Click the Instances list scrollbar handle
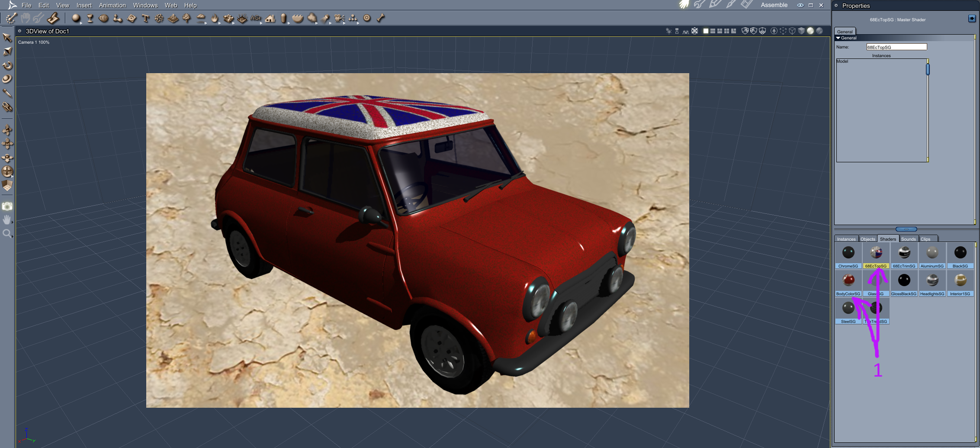 928,69
